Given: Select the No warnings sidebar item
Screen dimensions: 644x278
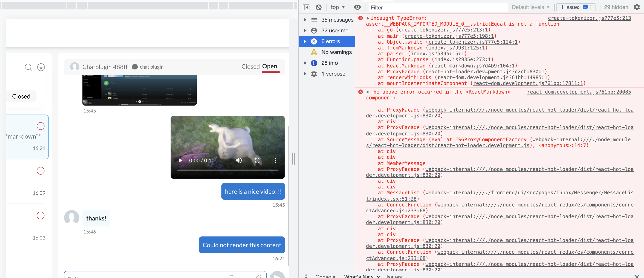Looking at the screenshot, I should 326,52.
